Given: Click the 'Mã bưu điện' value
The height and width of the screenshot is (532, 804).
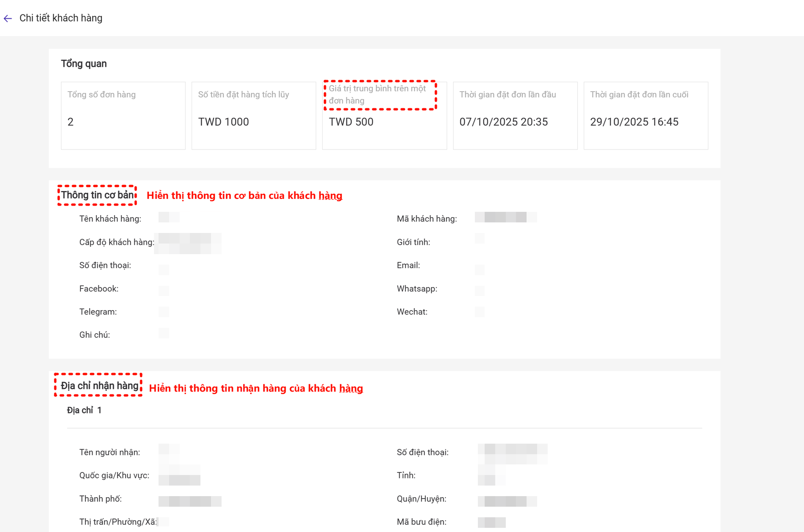Looking at the screenshot, I should point(491,522).
